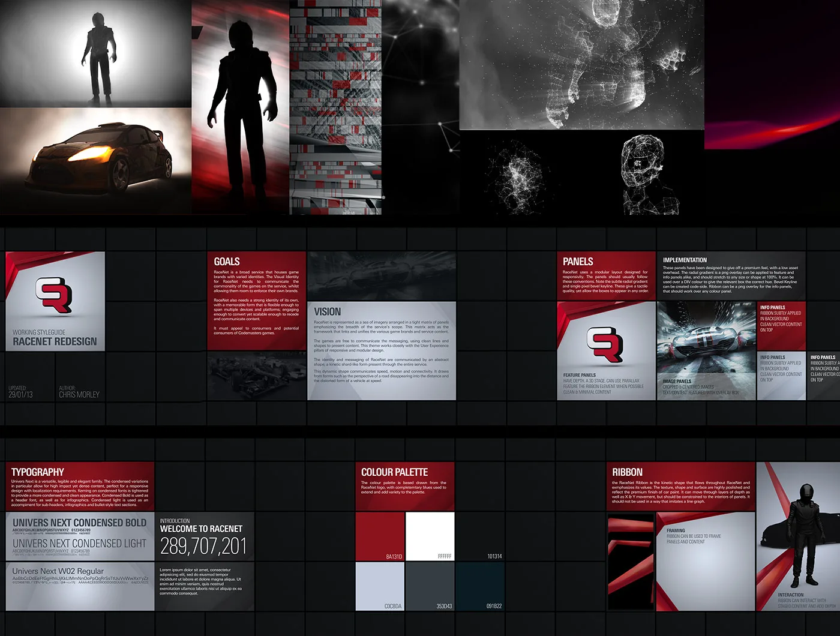Open the rally car with headlights image
The image size is (840, 636).
tap(95, 161)
